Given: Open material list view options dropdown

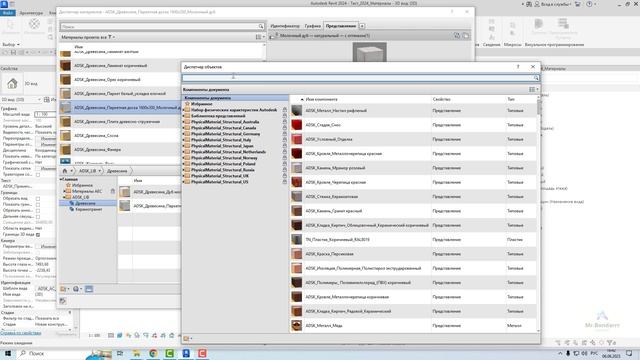Looking at the screenshot, I should pos(260,37).
